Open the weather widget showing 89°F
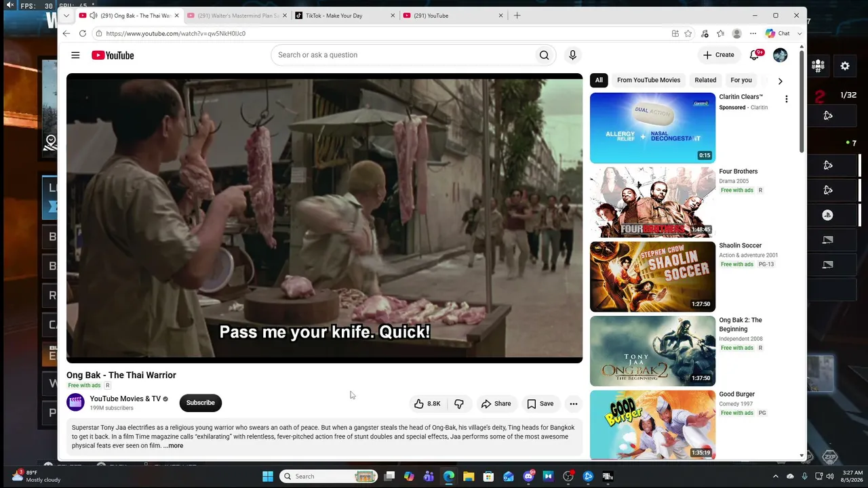The image size is (868, 488). coord(37,476)
